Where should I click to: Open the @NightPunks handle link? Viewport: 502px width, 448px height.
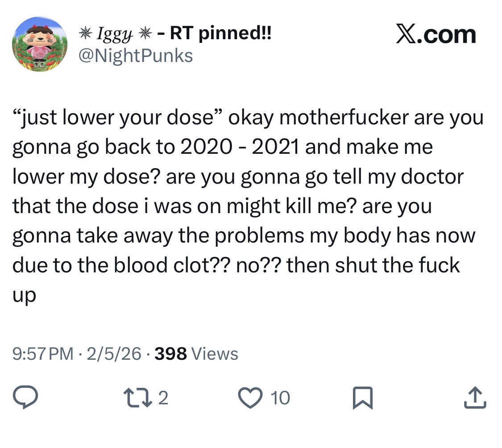pyautogui.click(x=135, y=56)
